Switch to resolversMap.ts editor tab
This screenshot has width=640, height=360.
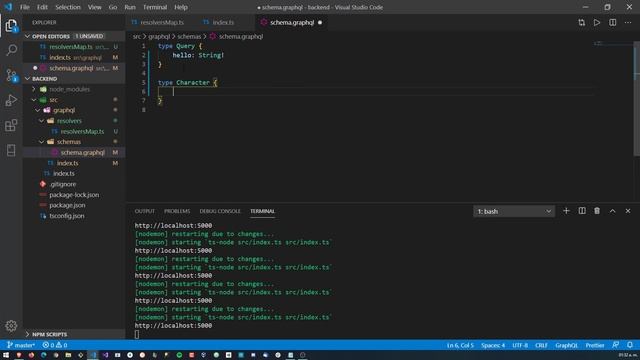pyautogui.click(x=162, y=22)
